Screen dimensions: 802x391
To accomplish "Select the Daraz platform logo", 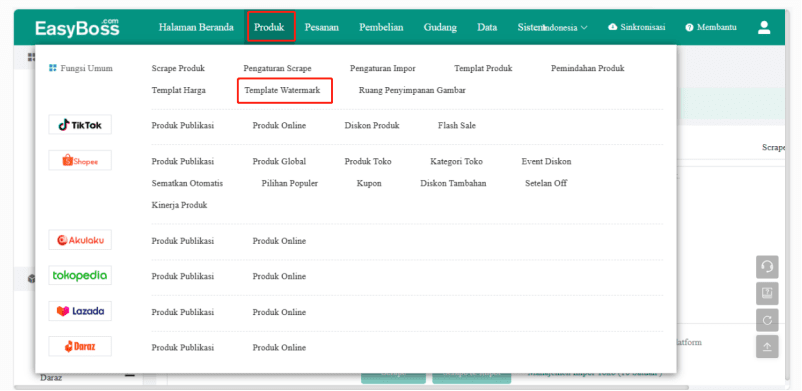I will (80, 346).
